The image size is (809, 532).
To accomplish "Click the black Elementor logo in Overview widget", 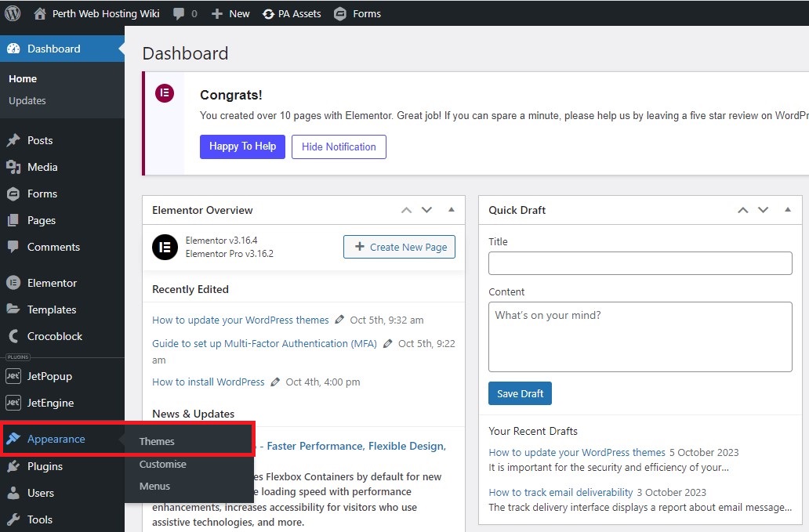I will click(x=165, y=247).
